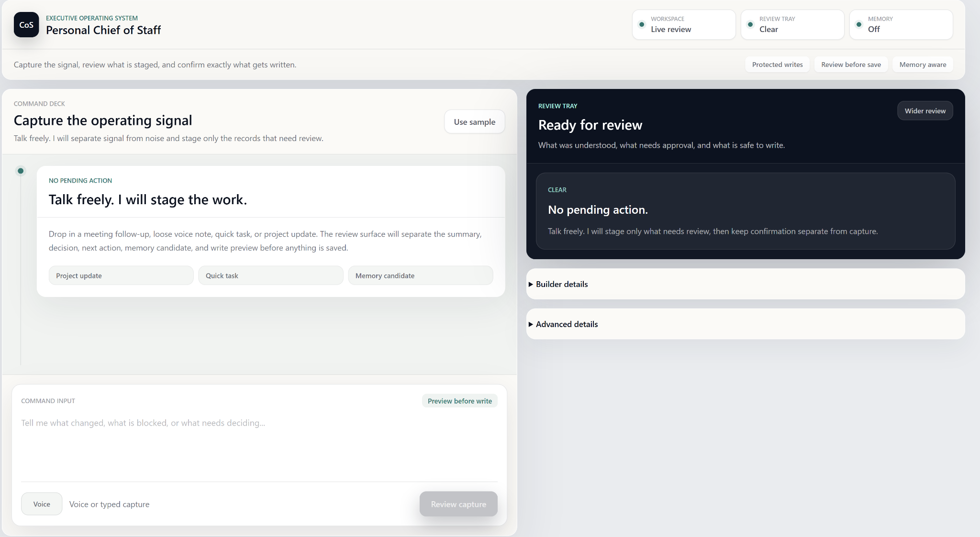Click the Workspace status dot
This screenshot has width=980, height=537.
[642, 24]
